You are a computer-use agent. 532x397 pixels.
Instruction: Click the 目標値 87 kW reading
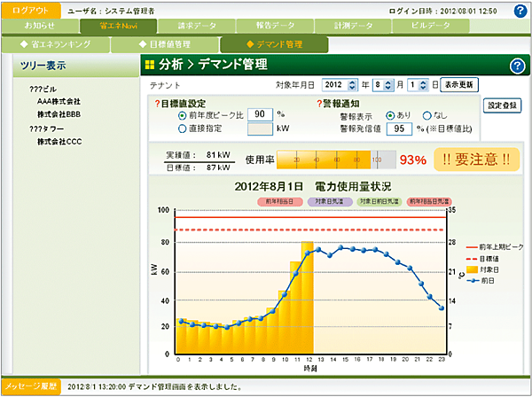(198, 167)
